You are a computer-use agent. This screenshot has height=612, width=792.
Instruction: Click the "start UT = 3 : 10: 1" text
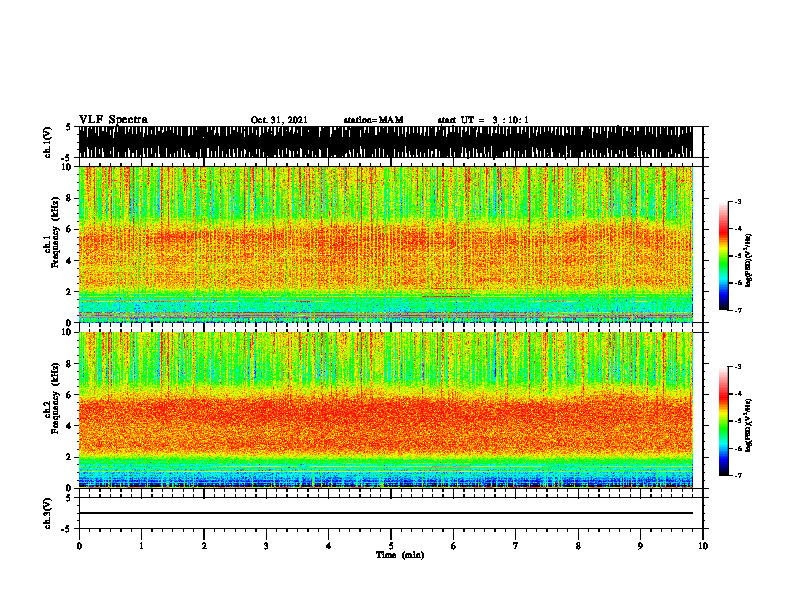[483, 120]
